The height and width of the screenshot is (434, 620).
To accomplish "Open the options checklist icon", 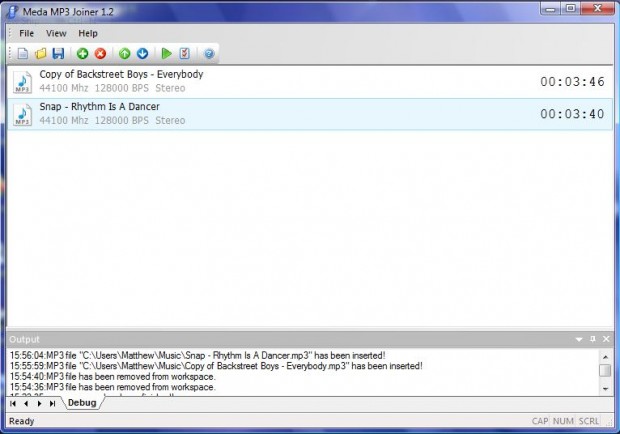I will pos(185,53).
